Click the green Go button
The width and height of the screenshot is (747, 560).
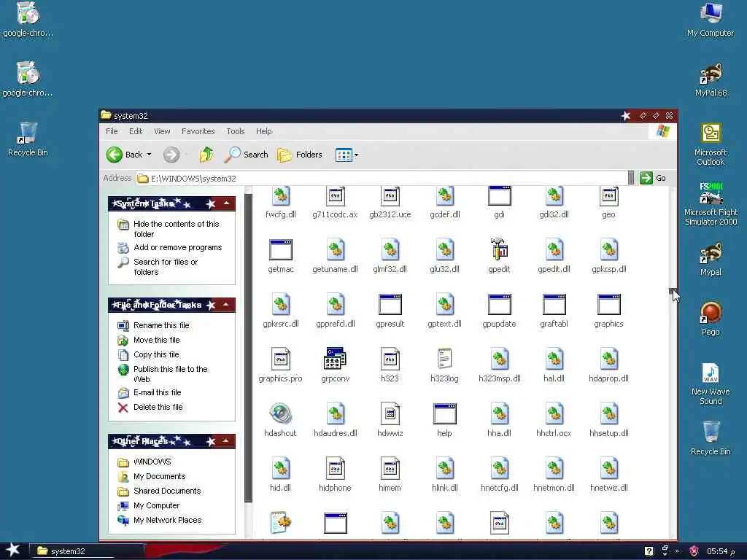[653, 178]
